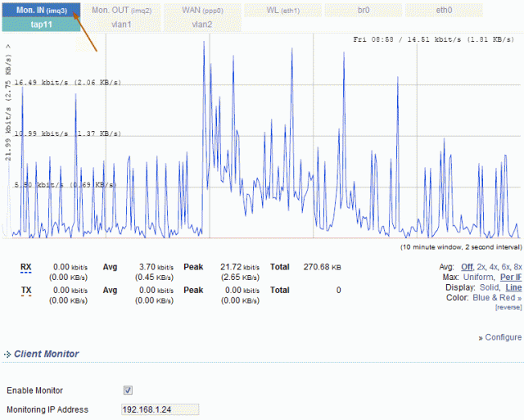Cycle the Blue & Red color scheme
This screenshot has height=420, width=524.
pos(497,297)
